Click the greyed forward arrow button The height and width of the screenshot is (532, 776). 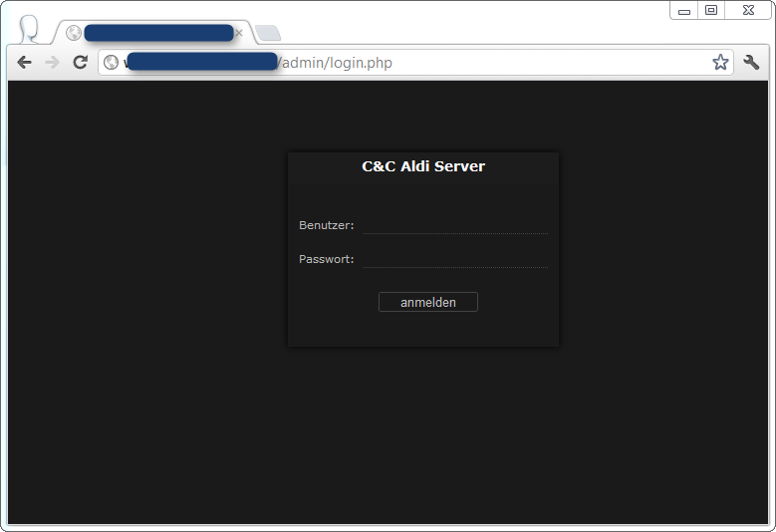(52, 63)
